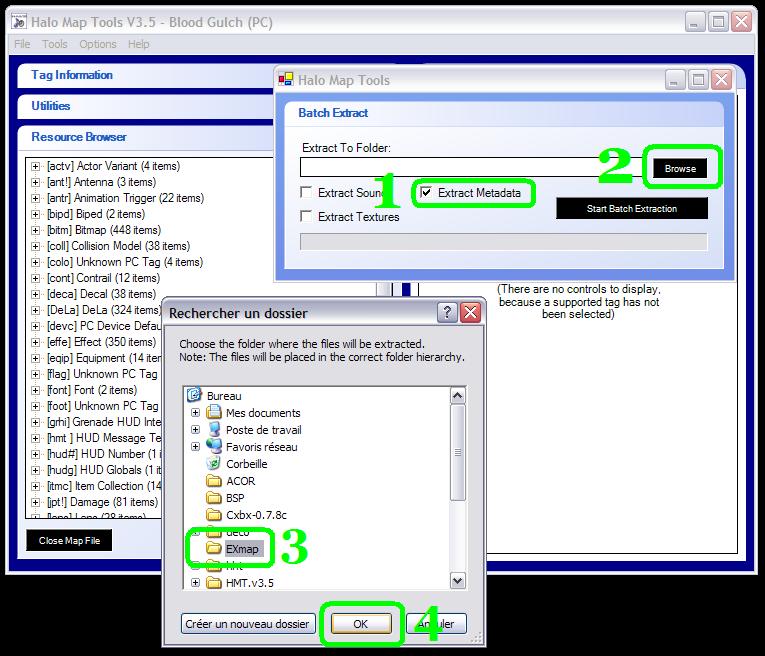Viewport: 765px width, 656px height.
Task: Click the Halo Map Tools main title icon
Action: 19,22
